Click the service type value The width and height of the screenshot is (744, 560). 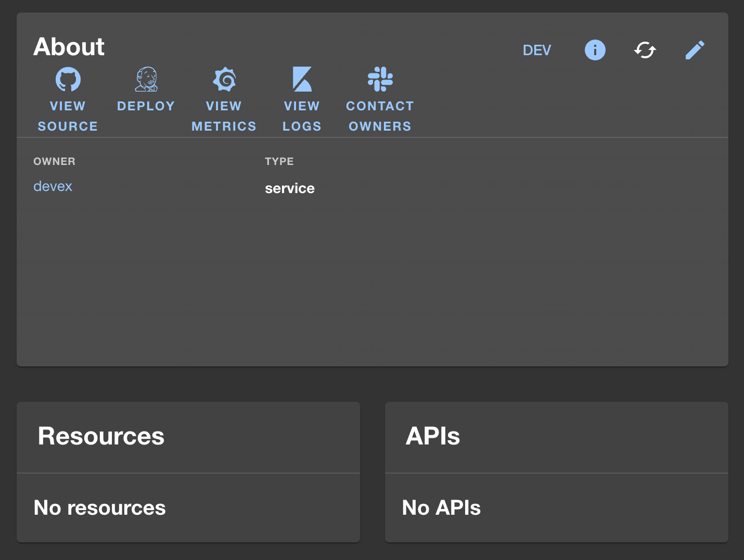pyautogui.click(x=290, y=188)
